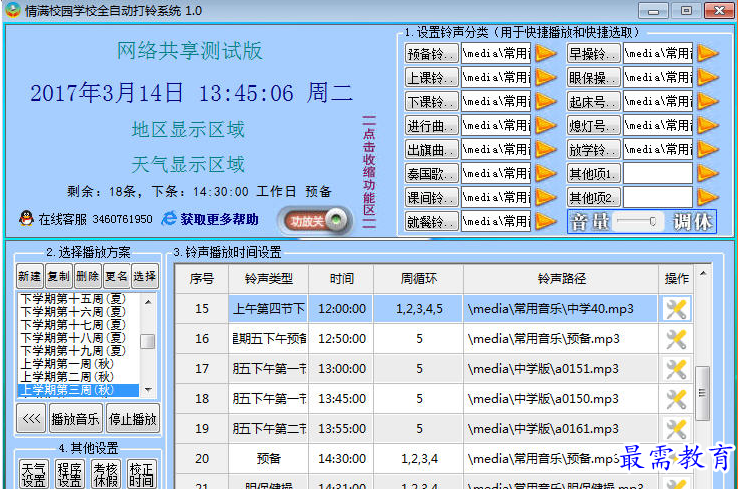The image size is (741, 489).
Task: Play the 出旗曲 sound with its arrow
Action: coord(545,149)
